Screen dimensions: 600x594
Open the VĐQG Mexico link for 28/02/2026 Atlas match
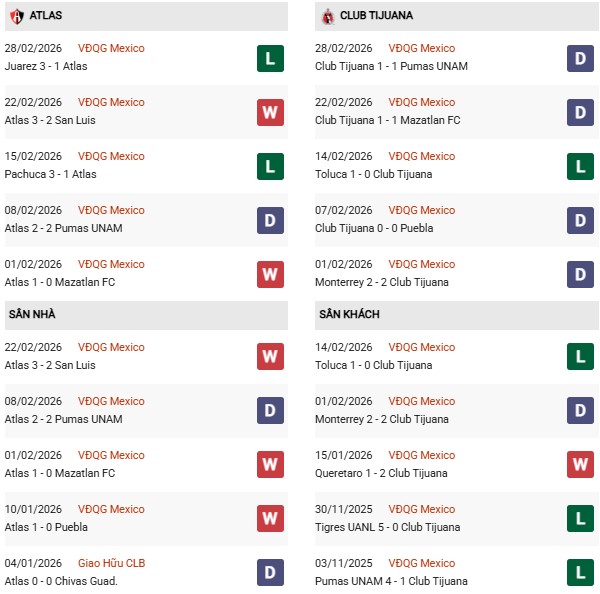[x=111, y=48]
